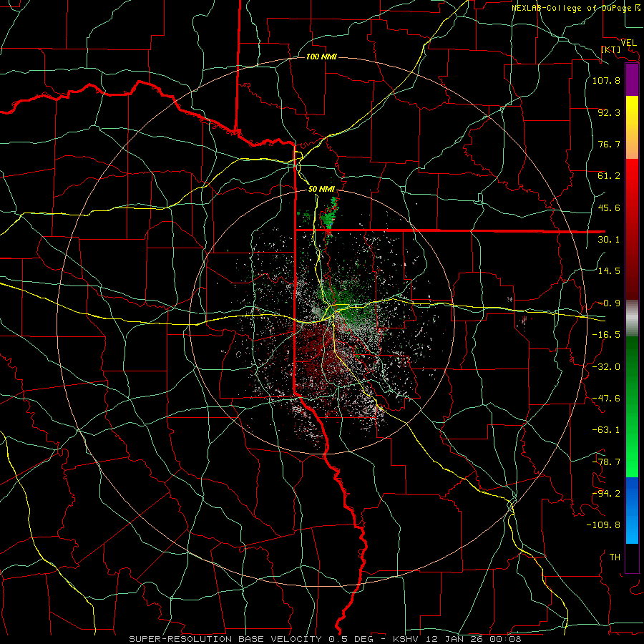Screen dimensions: 644x644
Task: Click the -47.6 velocity scale value
Action: [606, 399]
